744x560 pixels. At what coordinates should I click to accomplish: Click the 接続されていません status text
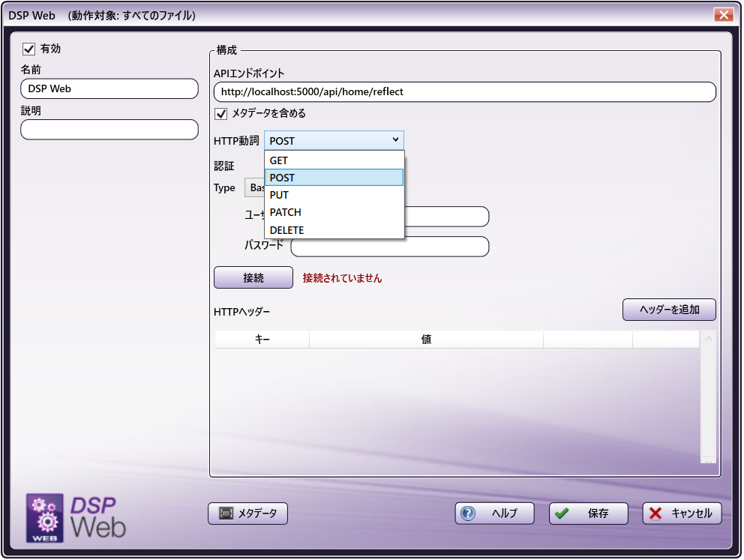click(343, 279)
